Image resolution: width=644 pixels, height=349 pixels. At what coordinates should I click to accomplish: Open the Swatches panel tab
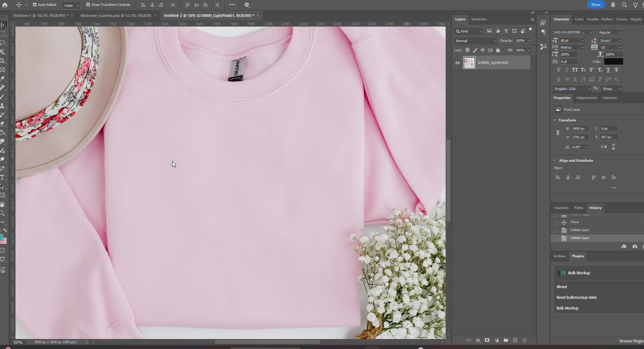tap(479, 19)
